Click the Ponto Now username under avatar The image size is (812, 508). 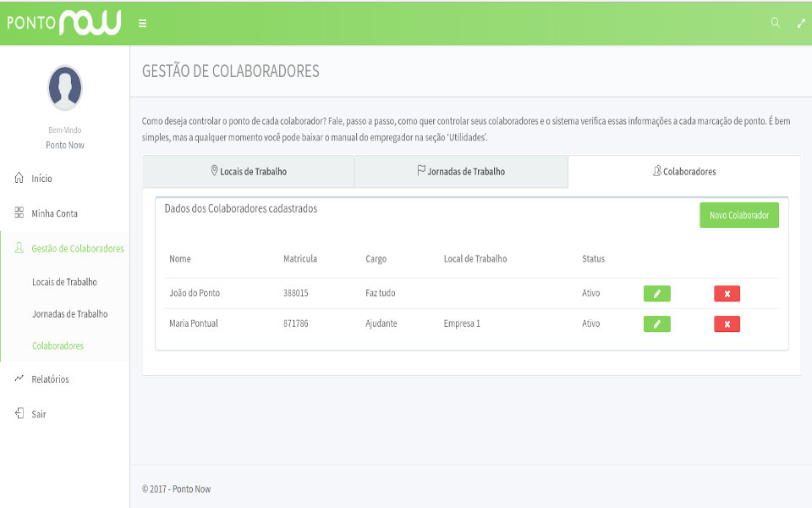[65, 145]
